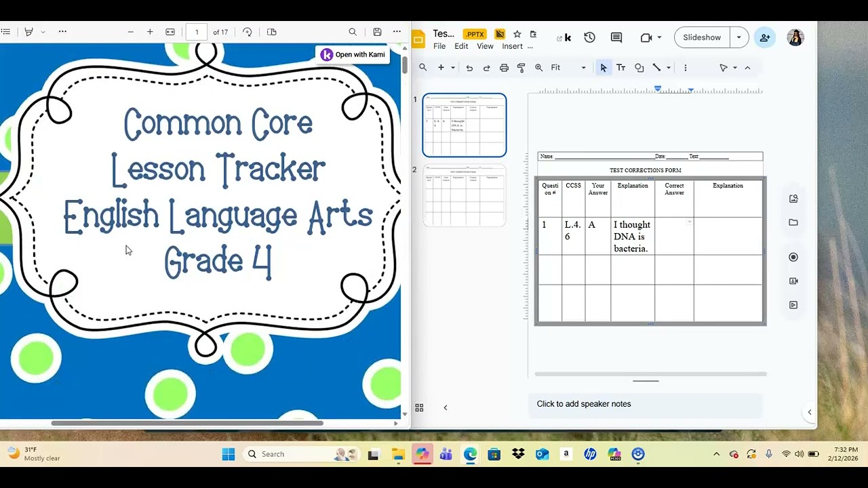This screenshot has height=488, width=868.
Task: Add a new slide with plus
Action: coord(441,68)
